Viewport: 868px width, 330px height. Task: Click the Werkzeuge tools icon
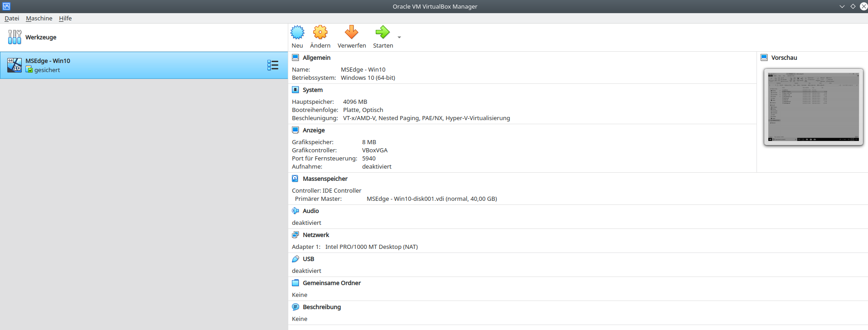(15, 37)
